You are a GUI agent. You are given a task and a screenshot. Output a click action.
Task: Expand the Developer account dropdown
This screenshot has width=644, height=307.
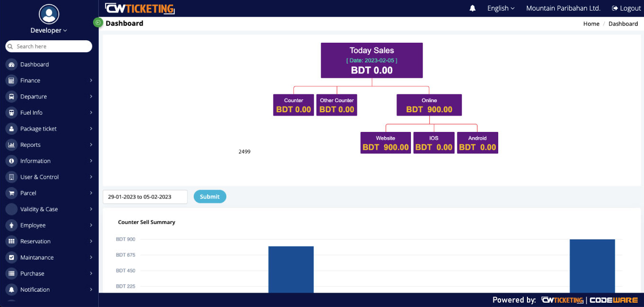pyautogui.click(x=48, y=30)
